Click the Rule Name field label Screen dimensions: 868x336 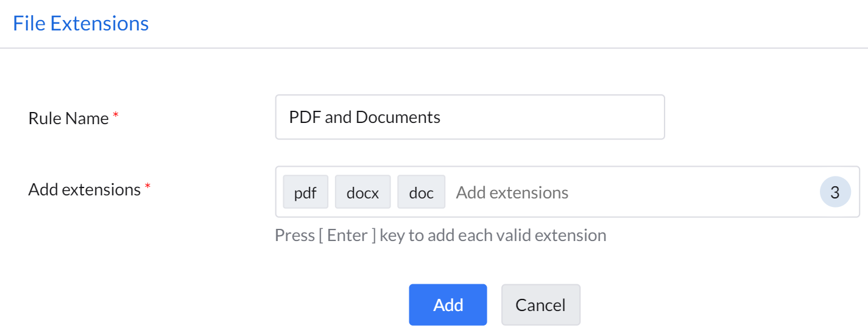coord(68,118)
